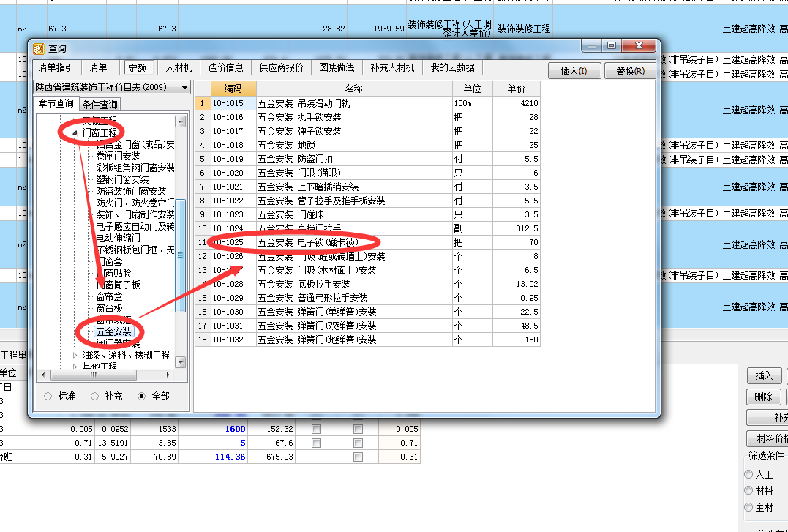
Task: Select 防盗装饰门窗安装 tree item
Action: tap(131, 191)
